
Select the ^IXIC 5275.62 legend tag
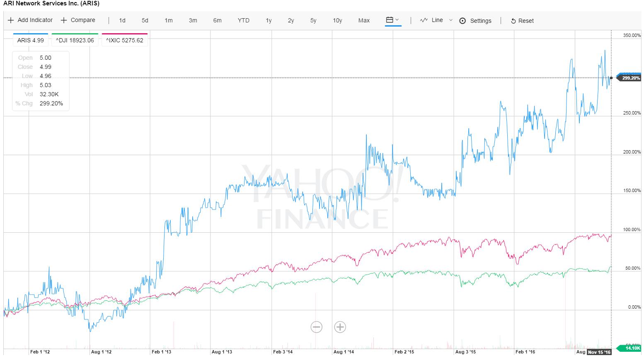(125, 40)
